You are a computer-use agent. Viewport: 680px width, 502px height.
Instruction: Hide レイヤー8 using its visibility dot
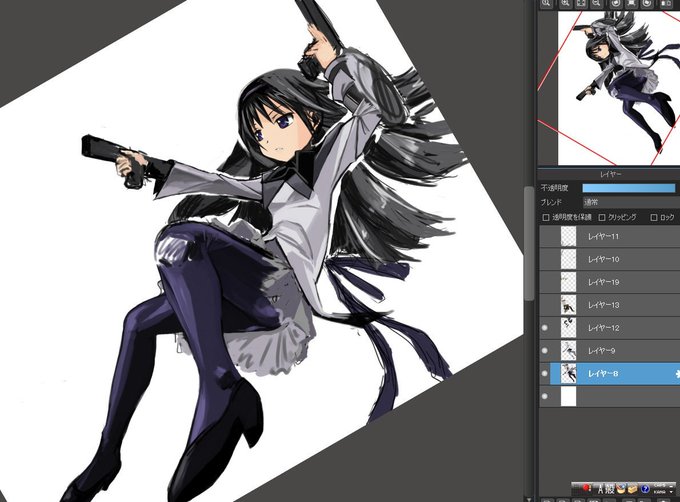tap(545, 373)
